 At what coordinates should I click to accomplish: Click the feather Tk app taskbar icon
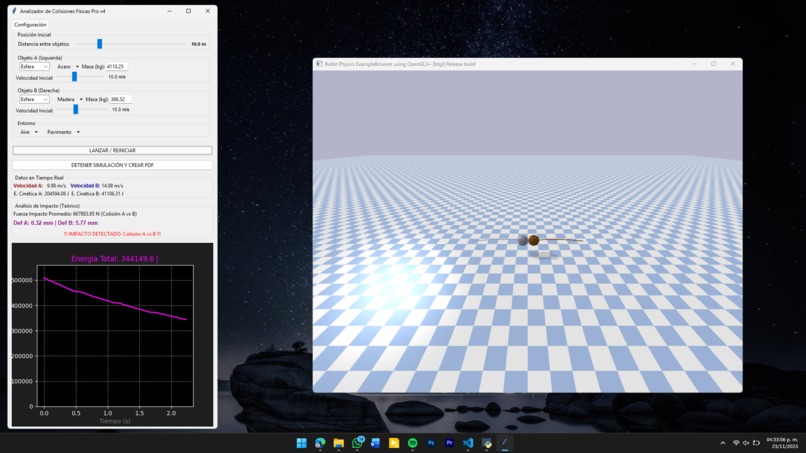click(505, 443)
